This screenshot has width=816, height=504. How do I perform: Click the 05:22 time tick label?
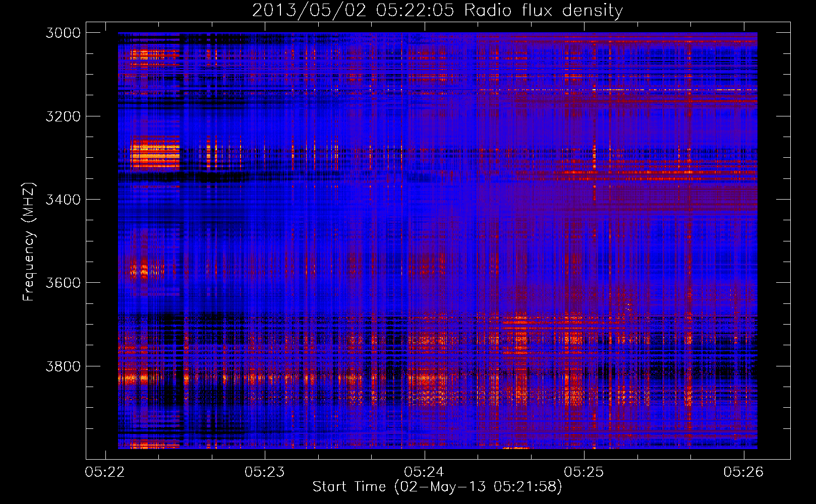tap(105, 472)
